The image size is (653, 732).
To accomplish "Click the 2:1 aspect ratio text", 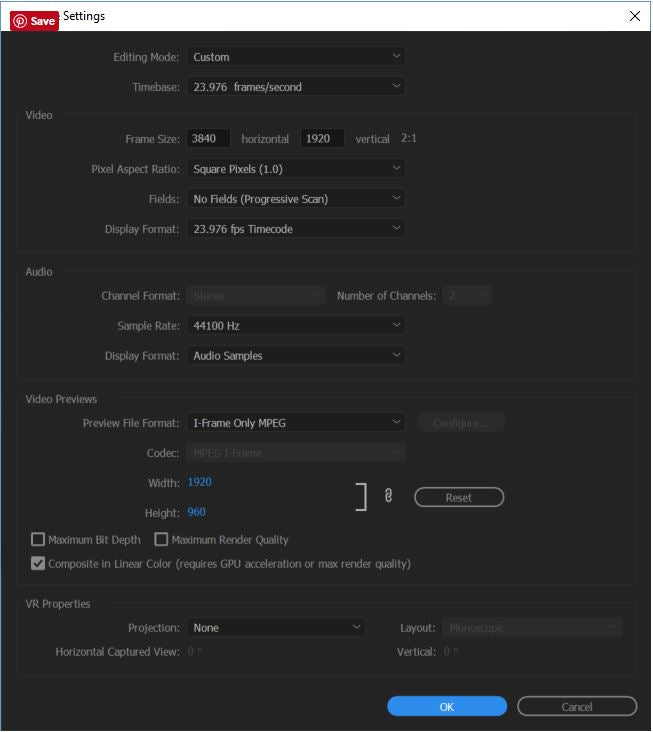I will point(409,138).
